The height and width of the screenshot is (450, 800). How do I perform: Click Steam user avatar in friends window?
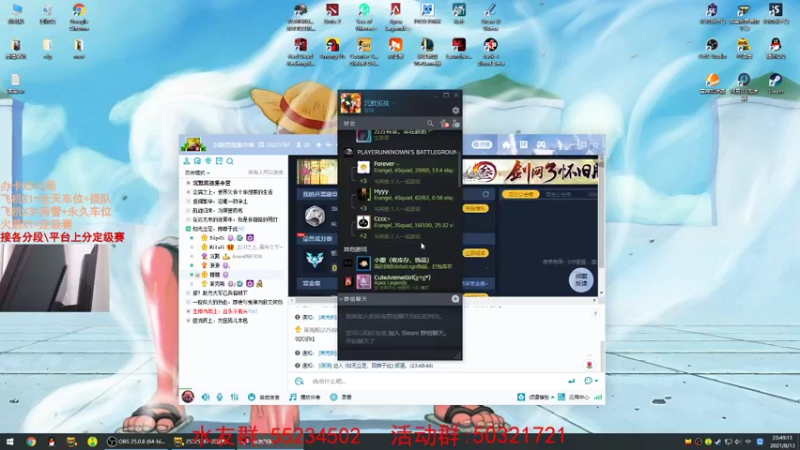coord(351,104)
